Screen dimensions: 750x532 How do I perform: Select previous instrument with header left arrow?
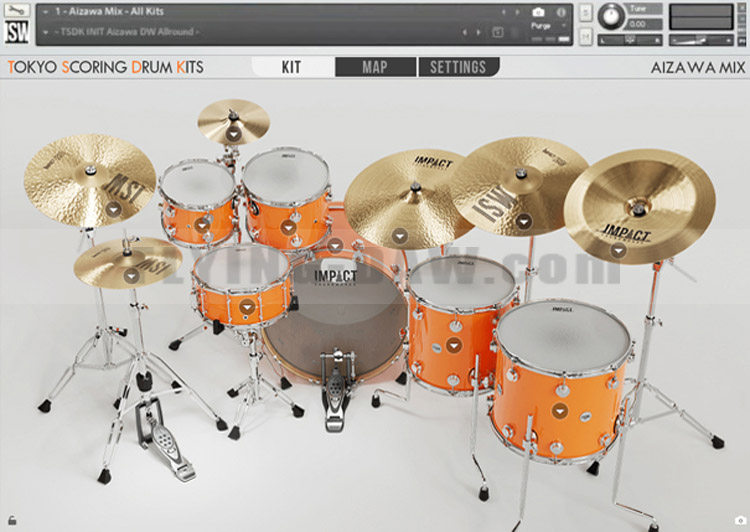coord(504,11)
